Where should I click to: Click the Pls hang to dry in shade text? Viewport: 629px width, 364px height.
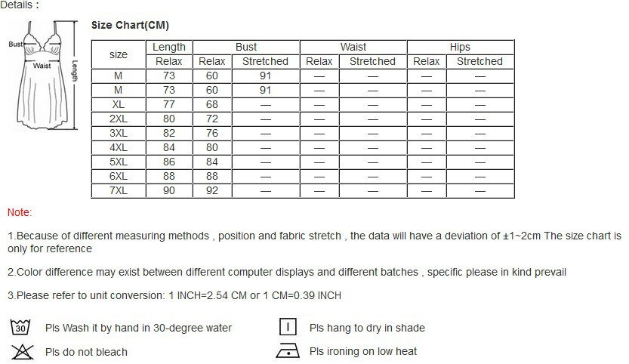pos(367,328)
